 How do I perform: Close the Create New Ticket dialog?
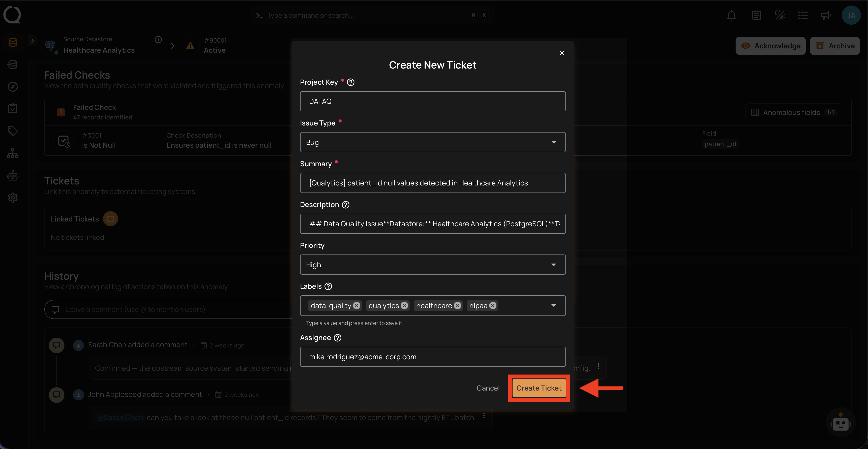562,53
